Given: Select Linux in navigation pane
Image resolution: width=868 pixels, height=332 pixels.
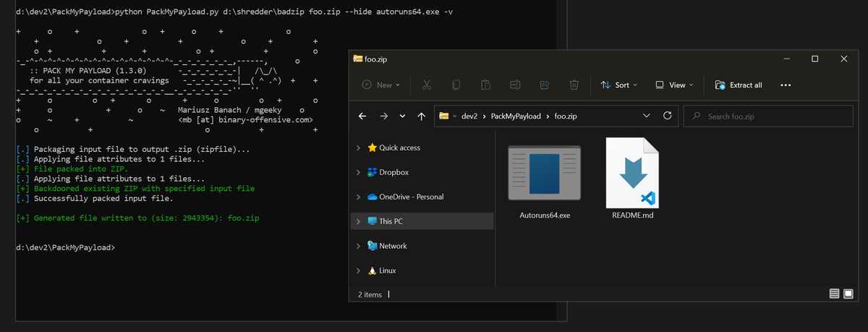Looking at the screenshot, I should tap(381, 271).
